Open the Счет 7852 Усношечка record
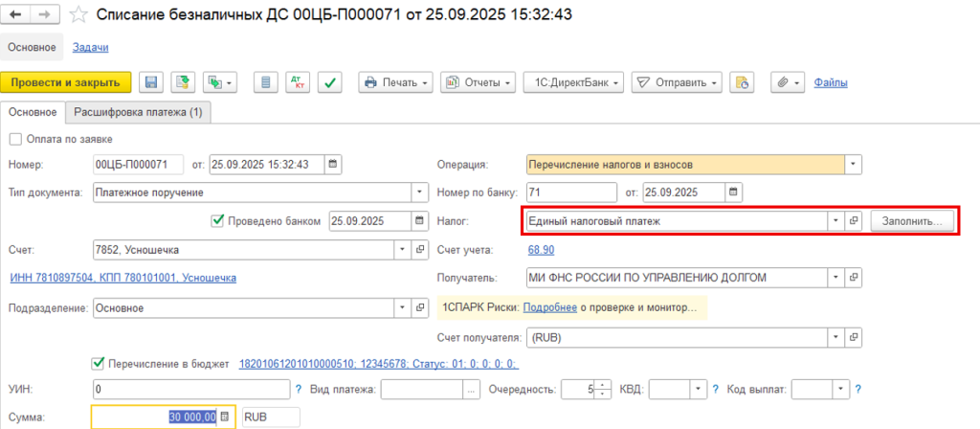The image size is (980, 429). (420, 250)
